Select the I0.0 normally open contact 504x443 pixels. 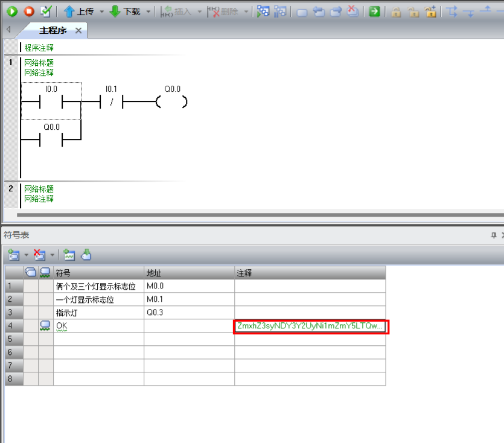point(51,101)
